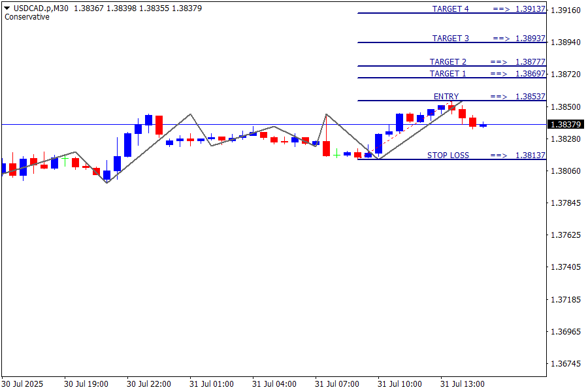Click the arrow symbol beside ENTRY
The height and width of the screenshot is (392, 588).
pos(498,97)
